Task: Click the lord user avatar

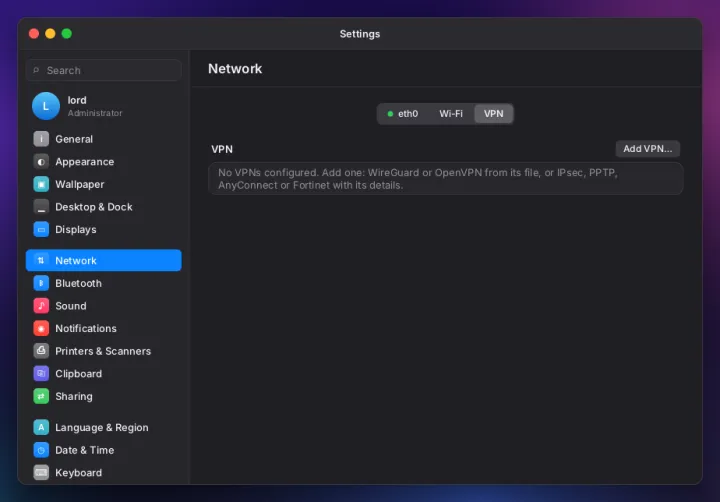Action: tap(46, 106)
